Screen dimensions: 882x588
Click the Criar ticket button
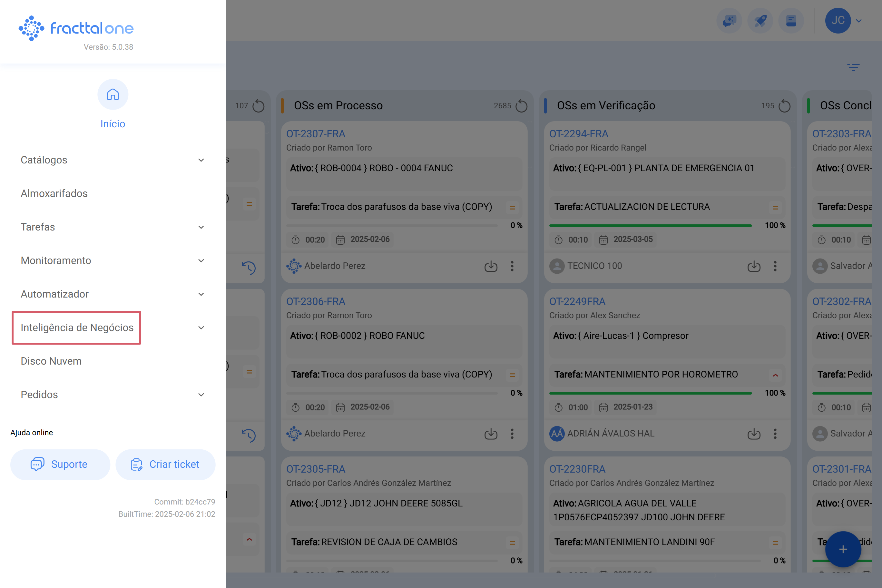(165, 464)
